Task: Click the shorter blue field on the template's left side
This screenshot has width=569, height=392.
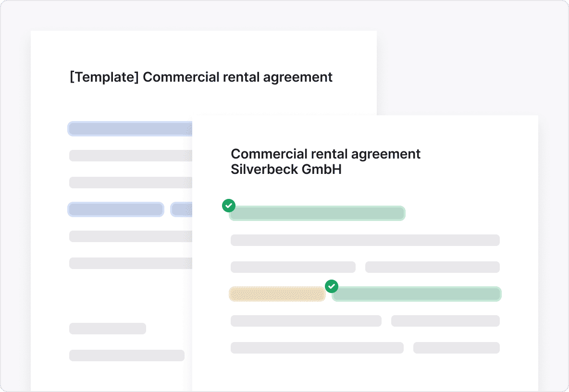Action: coord(116,209)
